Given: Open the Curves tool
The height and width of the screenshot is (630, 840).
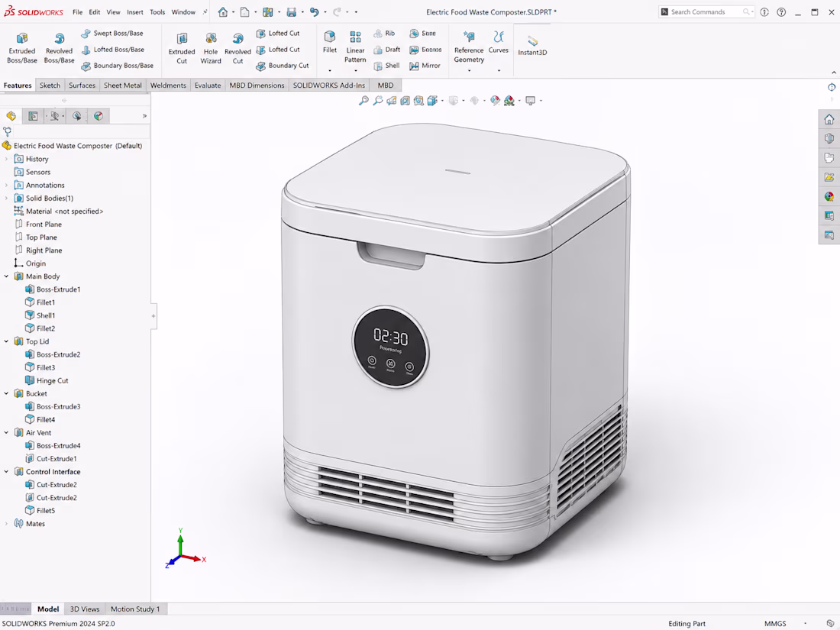Looking at the screenshot, I should tap(498, 42).
